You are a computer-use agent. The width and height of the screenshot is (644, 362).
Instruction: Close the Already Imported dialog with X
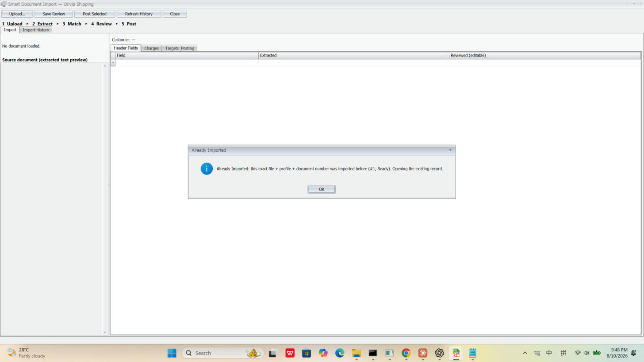[450, 150]
